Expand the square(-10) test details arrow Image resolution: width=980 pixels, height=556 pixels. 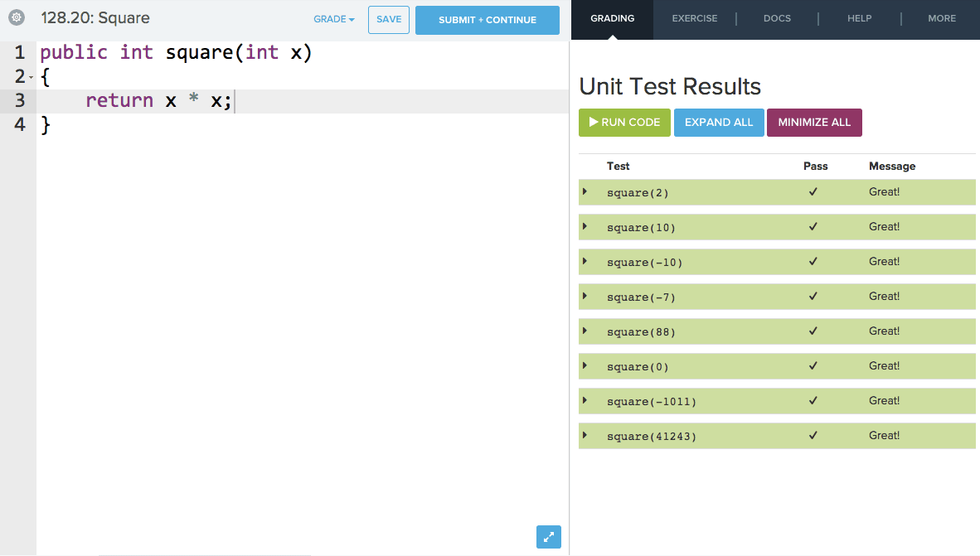(x=585, y=262)
